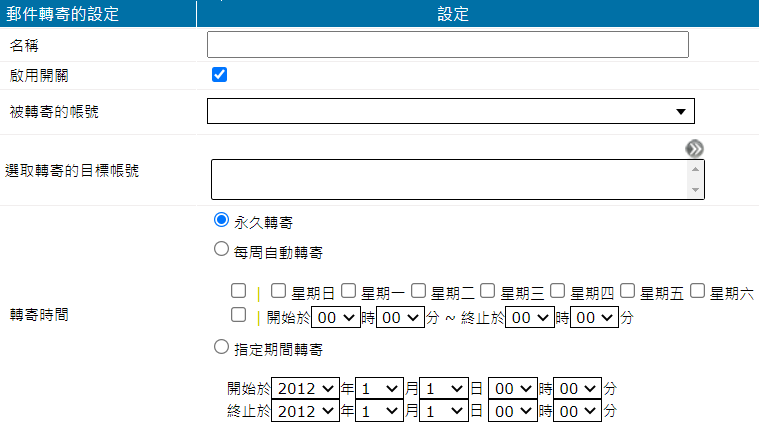
Task: Check the 星期日 checkbox
Action: pos(279,291)
